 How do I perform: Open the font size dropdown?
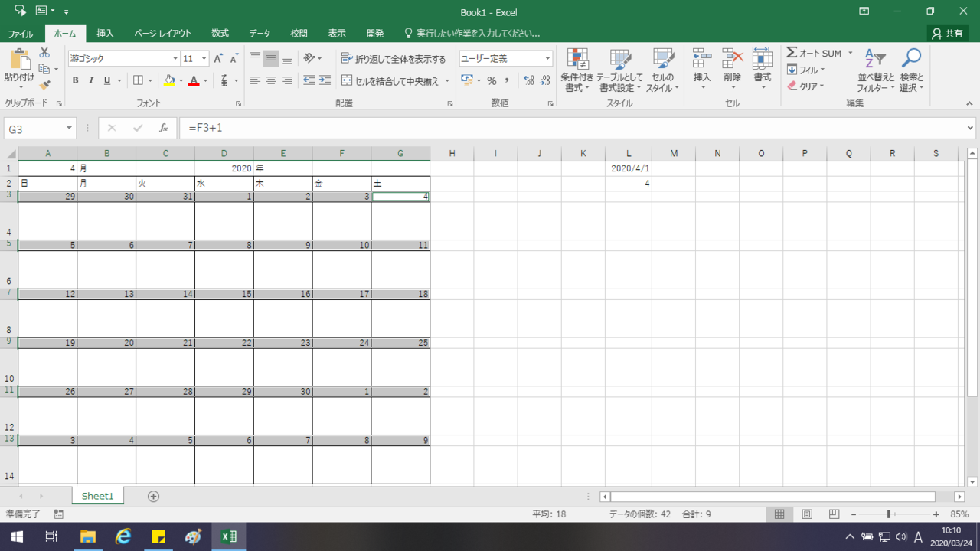pyautogui.click(x=204, y=58)
